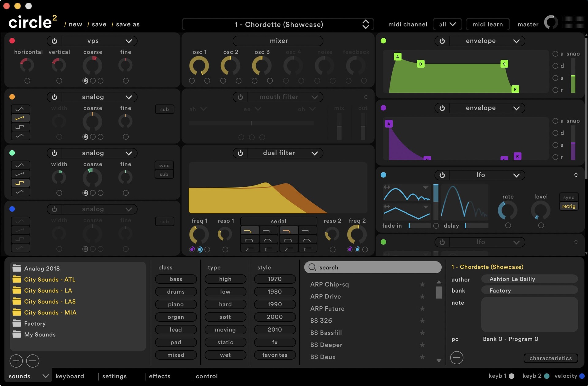Image resolution: width=588 pixels, height=386 pixels.
Task: Click the midi learn button
Action: pos(488,24)
